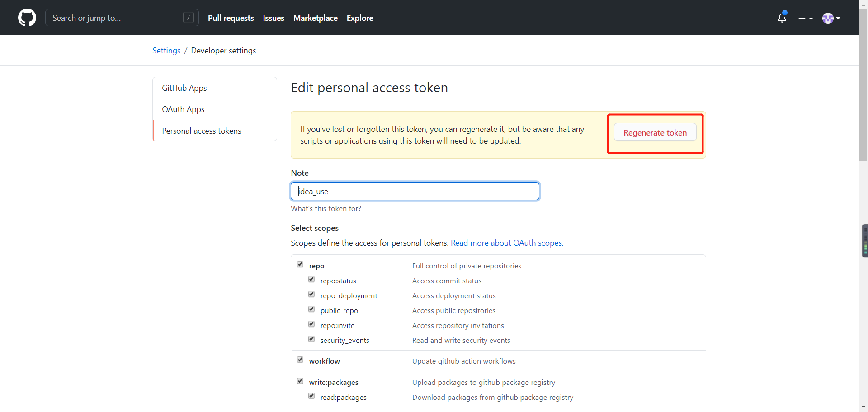Uncheck the write:packages scope checkbox
Viewport: 868px width, 412px height.
(x=300, y=381)
